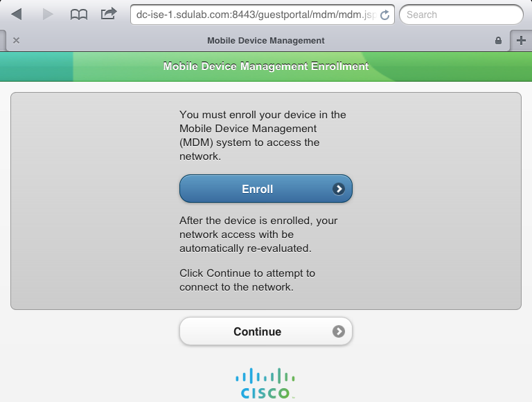Image resolution: width=532 pixels, height=402 pixels.
Task: Click the enrollment instruction text paragraph
Action: pos(263,136)
